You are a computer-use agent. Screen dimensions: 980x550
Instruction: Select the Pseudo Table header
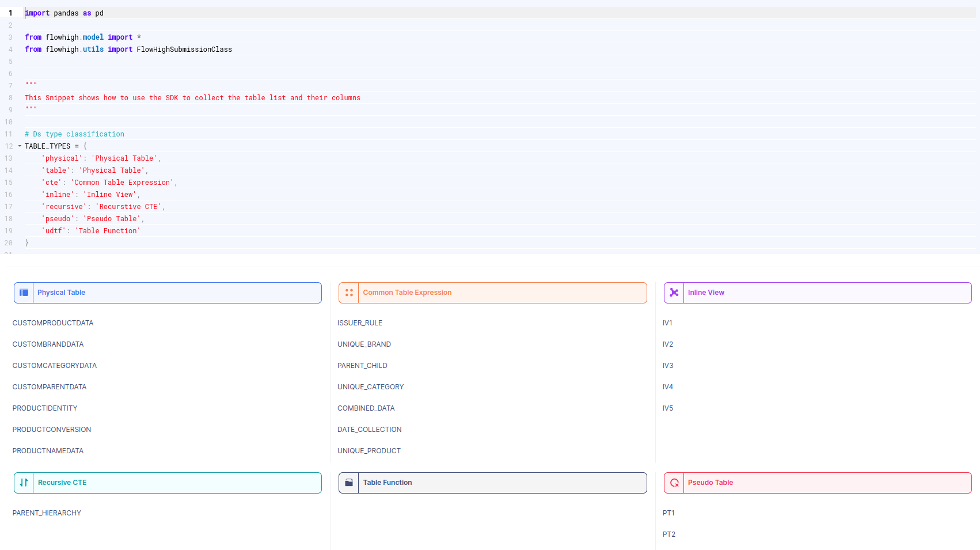point(818,483)
